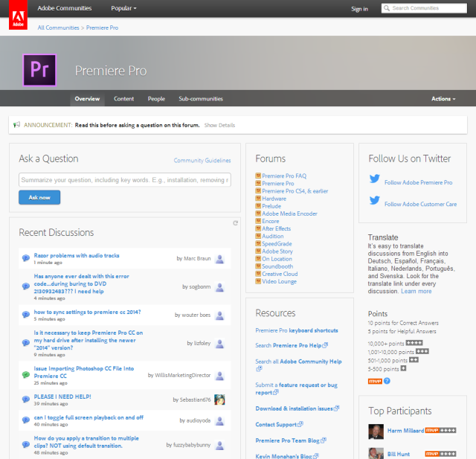This screenshot has width=476, height=459.
Task: Open Premiere Pro CS4, & earlier forum
Action: [x=295, y=191]
